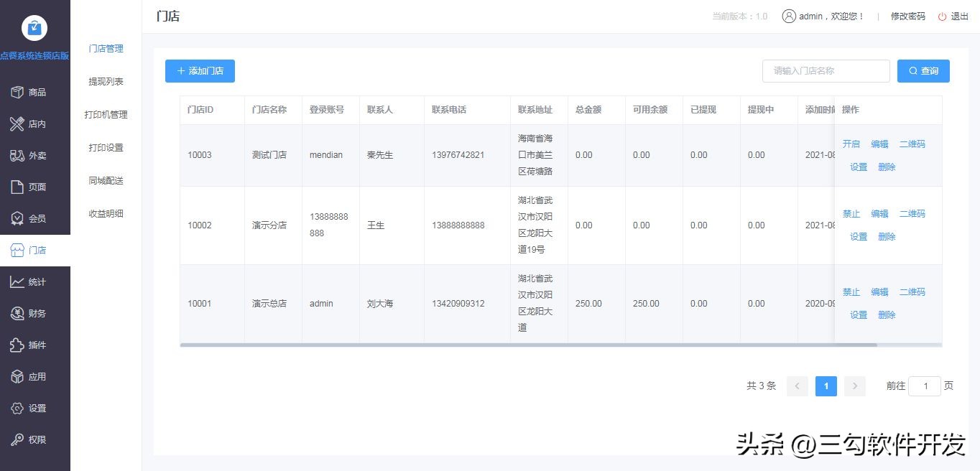Open the 店内 sidebar section
Screen dimensions: 980x471
pos(35,123)
